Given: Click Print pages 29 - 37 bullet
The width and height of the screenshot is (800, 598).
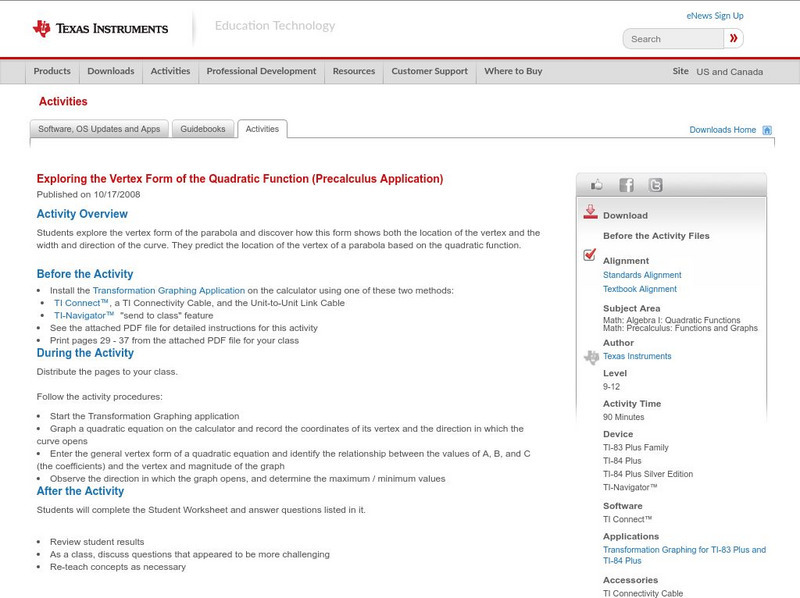Looking at the screenshot, I should [174, 340].
